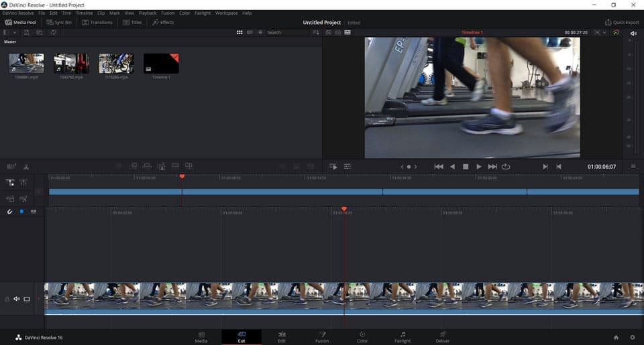The height and width of the screenshot is (345, 644).
Task: Open the sort order dropdown in Media Pool
Action: click(x=317, y=32)
